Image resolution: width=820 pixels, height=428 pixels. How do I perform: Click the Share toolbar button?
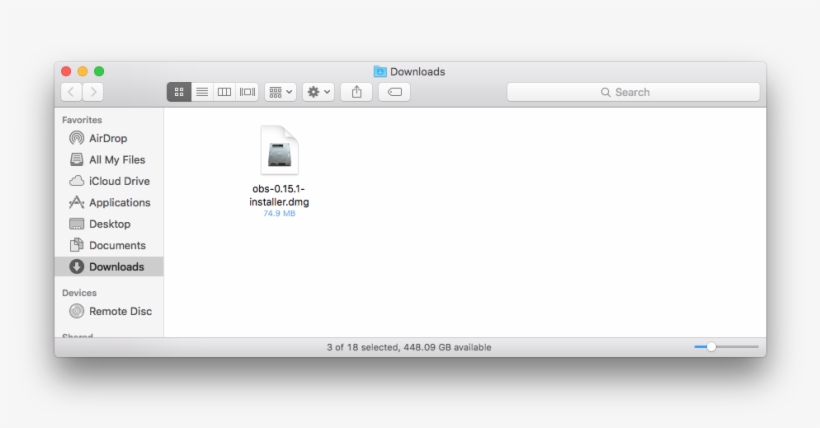[x=357, y=92]
